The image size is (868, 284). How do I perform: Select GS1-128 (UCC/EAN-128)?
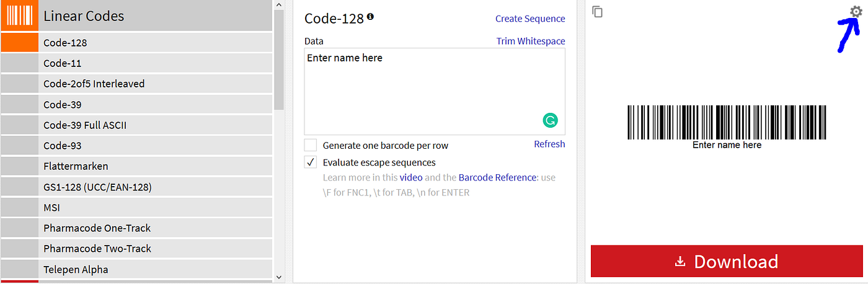click(x=136, y=187)
